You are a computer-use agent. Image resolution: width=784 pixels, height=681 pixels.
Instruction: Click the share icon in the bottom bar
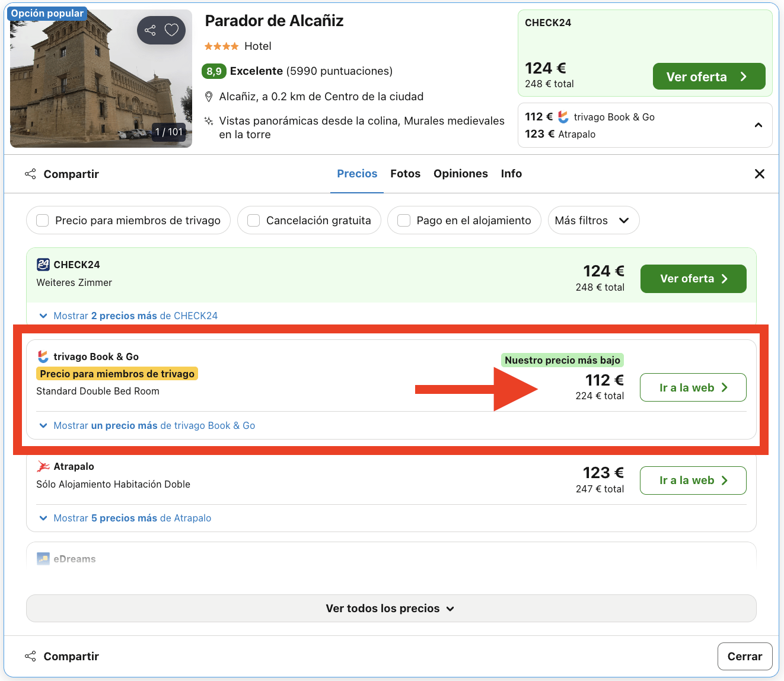coord(30,656)
